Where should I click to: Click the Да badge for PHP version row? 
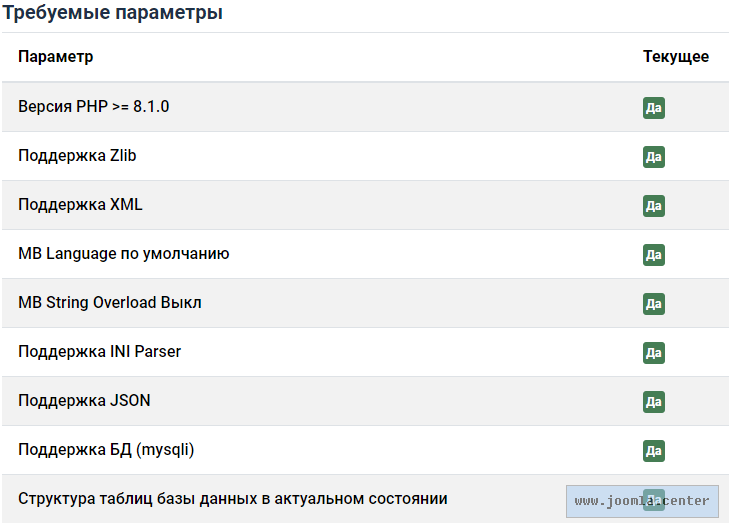coord(654,108)
